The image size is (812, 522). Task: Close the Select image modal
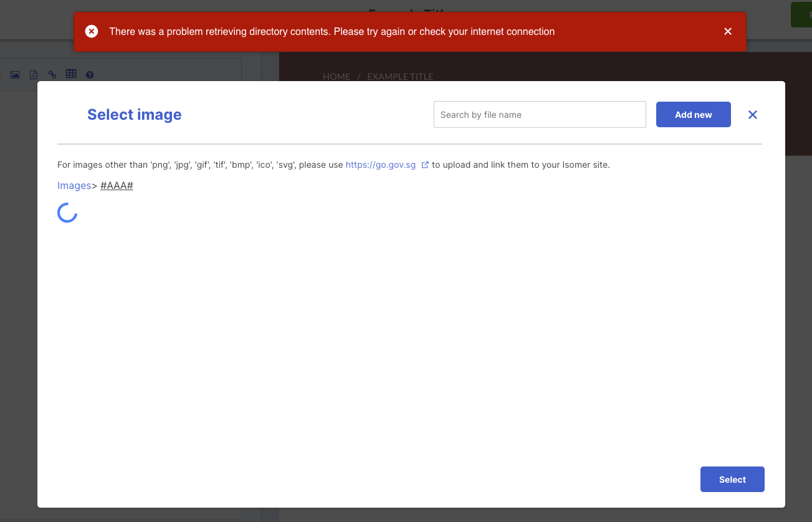[x=752, y=114]
